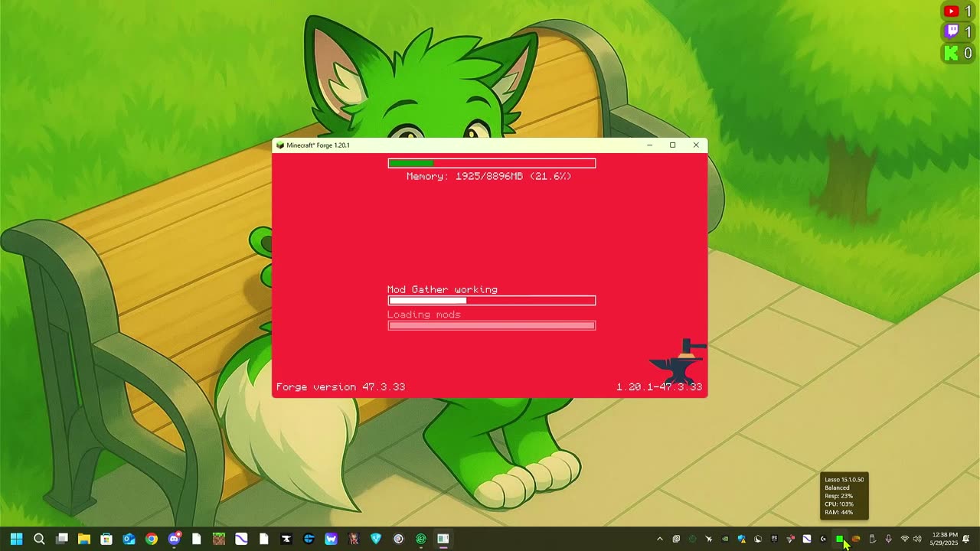The height and width of the screenshot is (551, 980).
Task: Click the Process Lasso tooltip popup
Action: [x=844, y=496]
